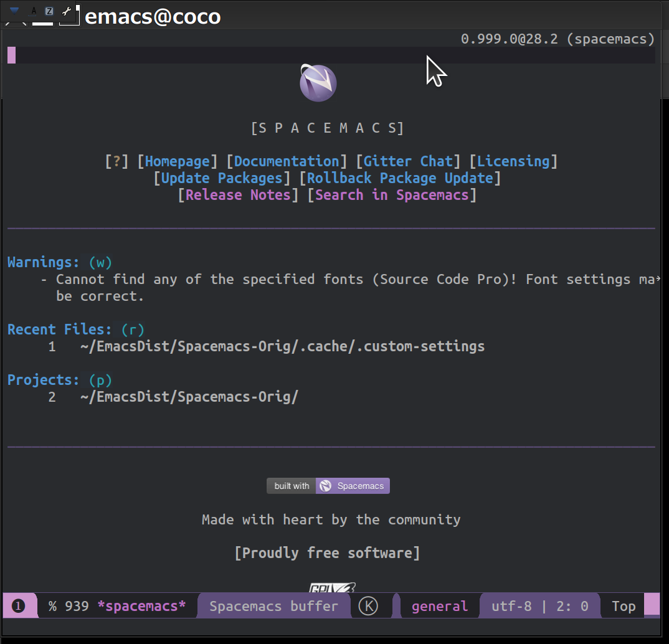Click the Warnings: section heading
Viewport: 669px width, 644px height.
(x=43, y=262)
